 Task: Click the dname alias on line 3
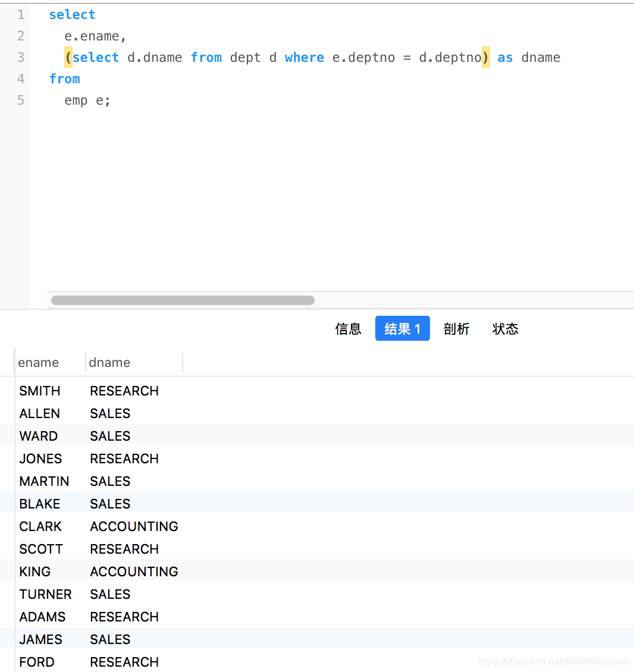click(x=541, y=58)
